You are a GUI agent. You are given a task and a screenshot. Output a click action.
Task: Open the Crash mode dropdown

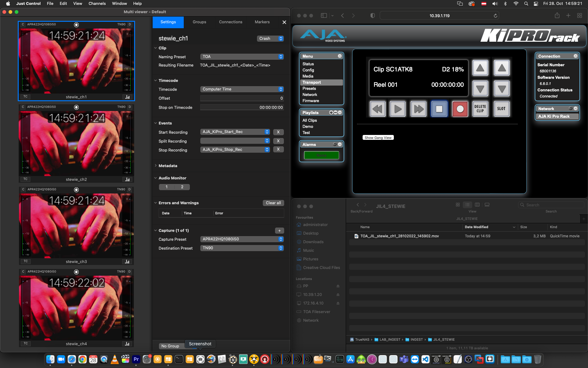(270, 39)
